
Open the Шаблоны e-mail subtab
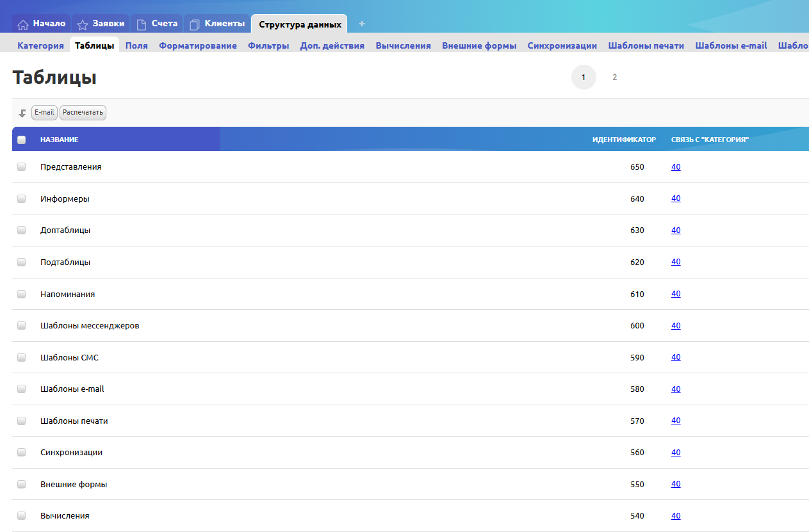(x=731, y=45)
